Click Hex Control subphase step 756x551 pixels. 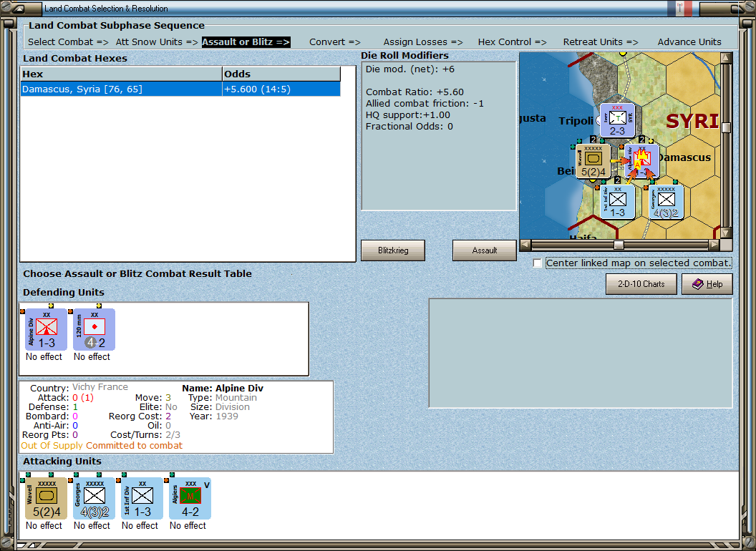tap(512, 42)
